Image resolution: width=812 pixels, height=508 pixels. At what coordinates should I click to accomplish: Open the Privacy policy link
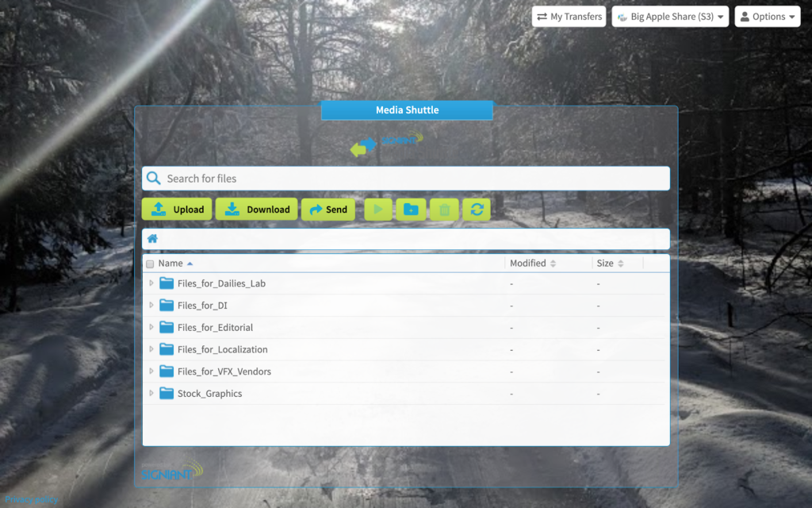coord(31,499)
